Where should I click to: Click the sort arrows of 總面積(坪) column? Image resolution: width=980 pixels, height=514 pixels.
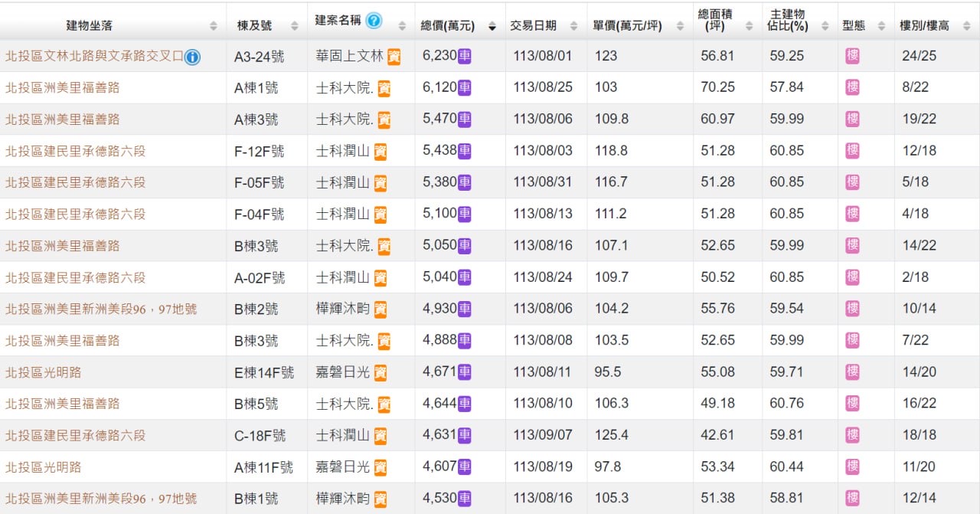[x=749, y=27]
